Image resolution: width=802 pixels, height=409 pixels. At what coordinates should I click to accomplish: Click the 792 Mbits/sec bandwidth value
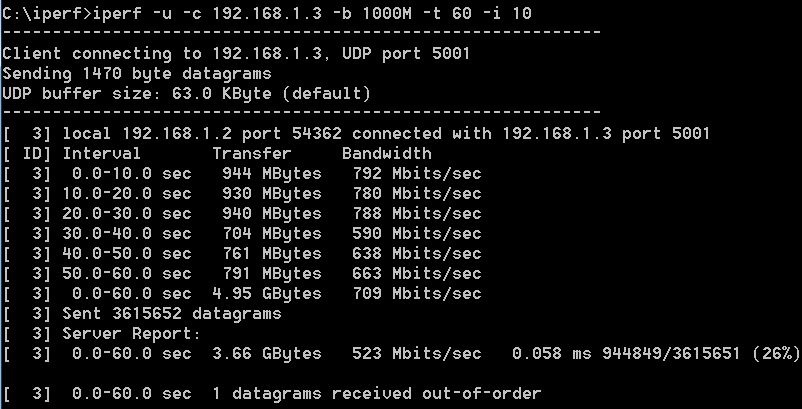click(417, 174)
